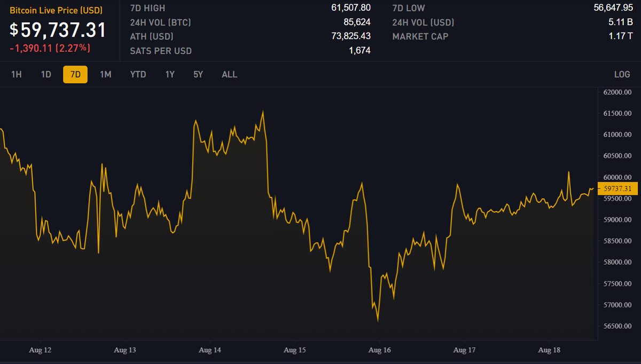Click the 7D HIGH label

(x=147, y=8)
